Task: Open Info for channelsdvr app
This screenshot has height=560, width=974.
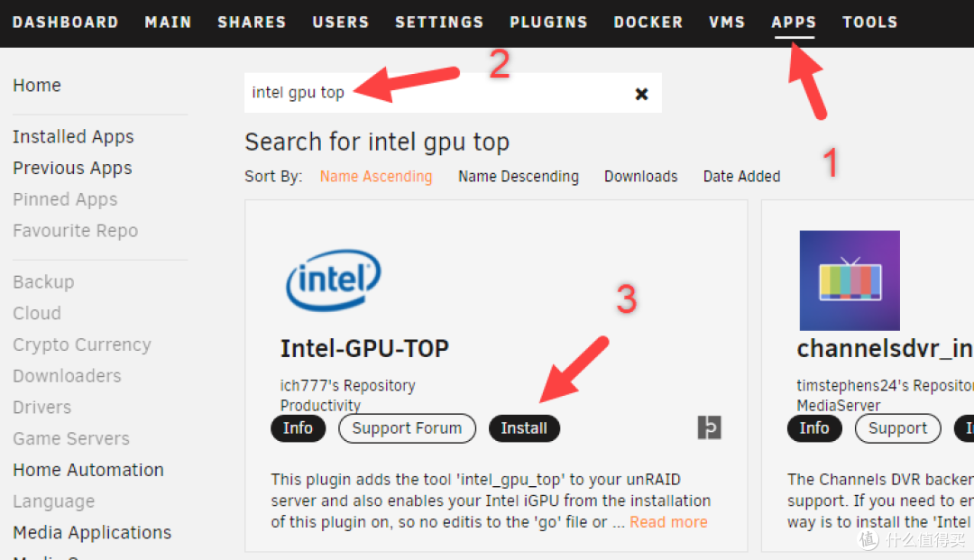Action: [813, 428]
